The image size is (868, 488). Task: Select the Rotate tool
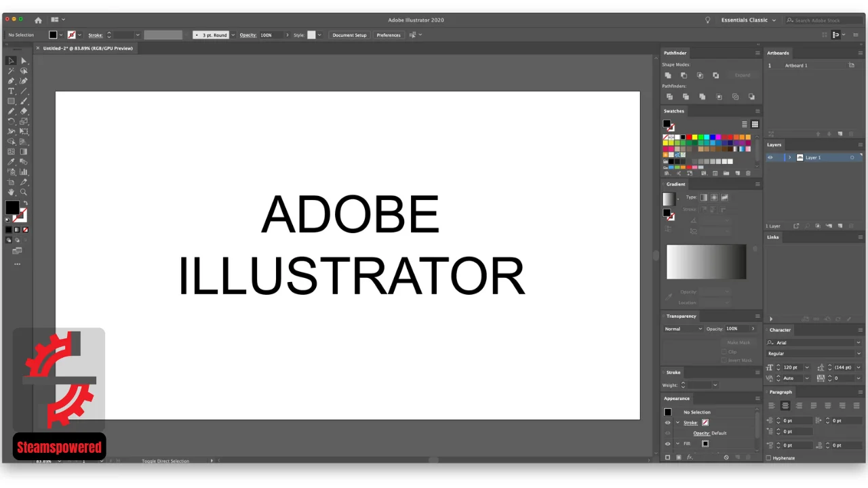click(11, 121)
